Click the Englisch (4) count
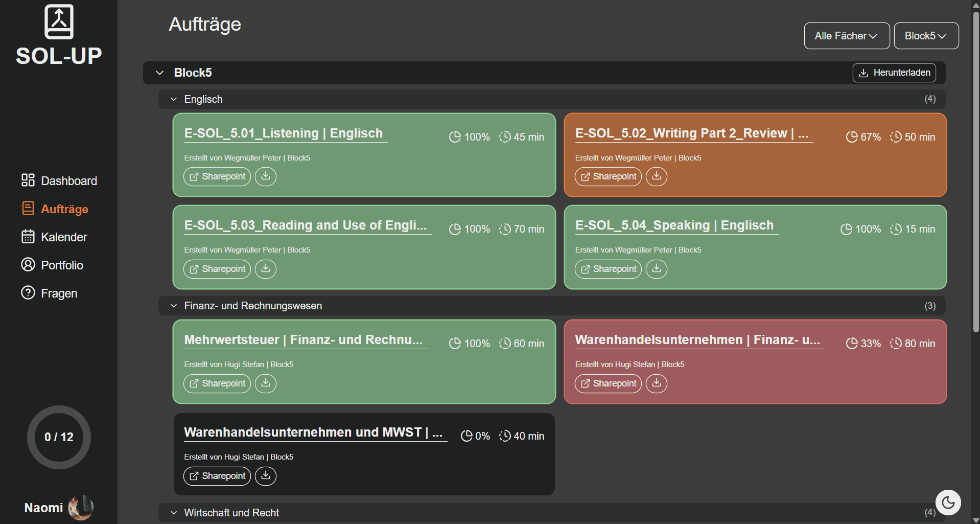980x524 pixels. tap(930, 99)
